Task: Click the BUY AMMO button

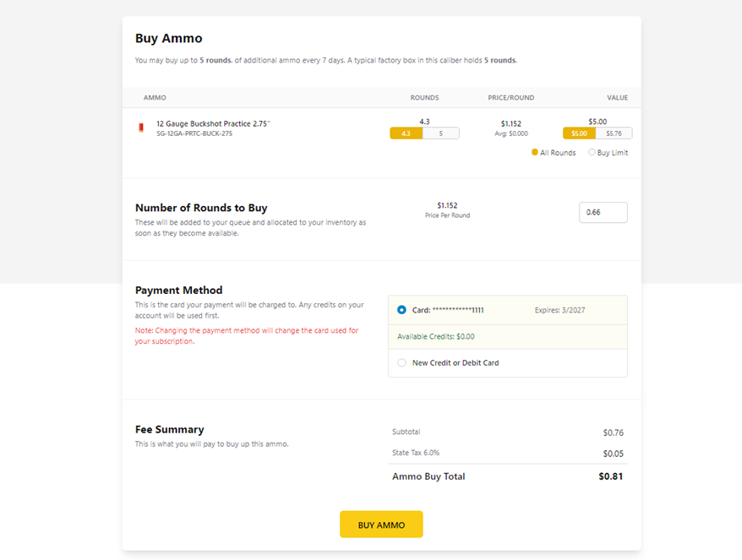Action: (381, 524)
